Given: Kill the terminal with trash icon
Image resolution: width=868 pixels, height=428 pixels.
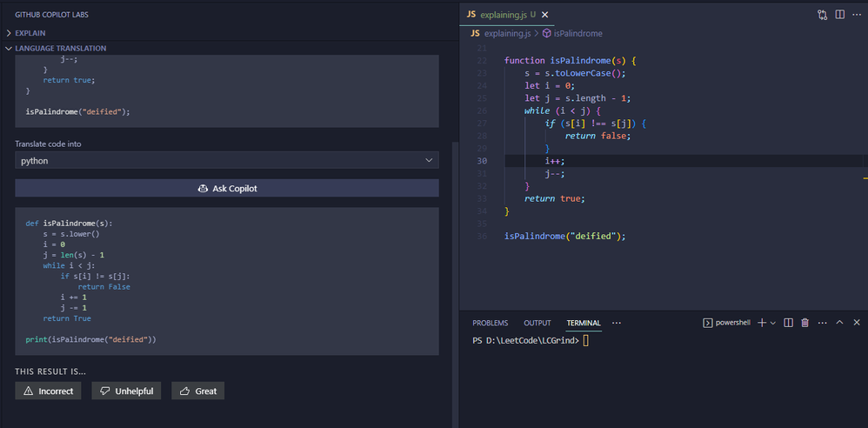Looking at the screenshot, I should 805,323.
